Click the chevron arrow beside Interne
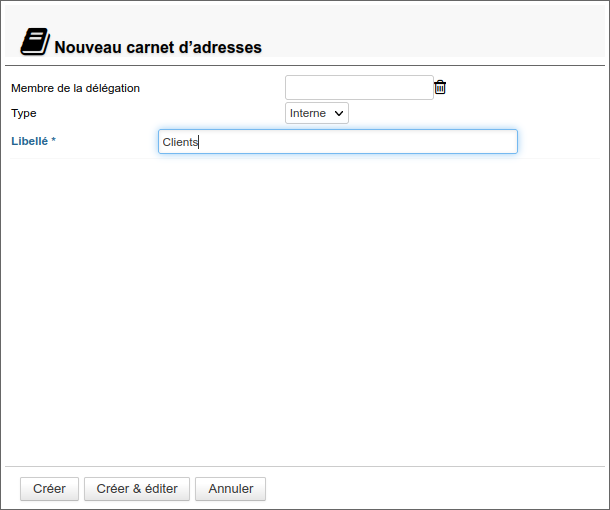610x510 pixels. 339,113
